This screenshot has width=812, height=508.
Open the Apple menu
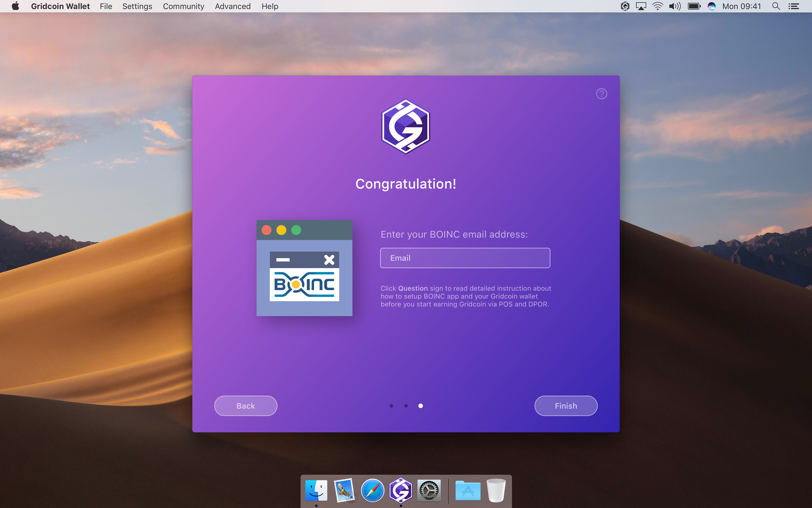(x=15, y=6)
